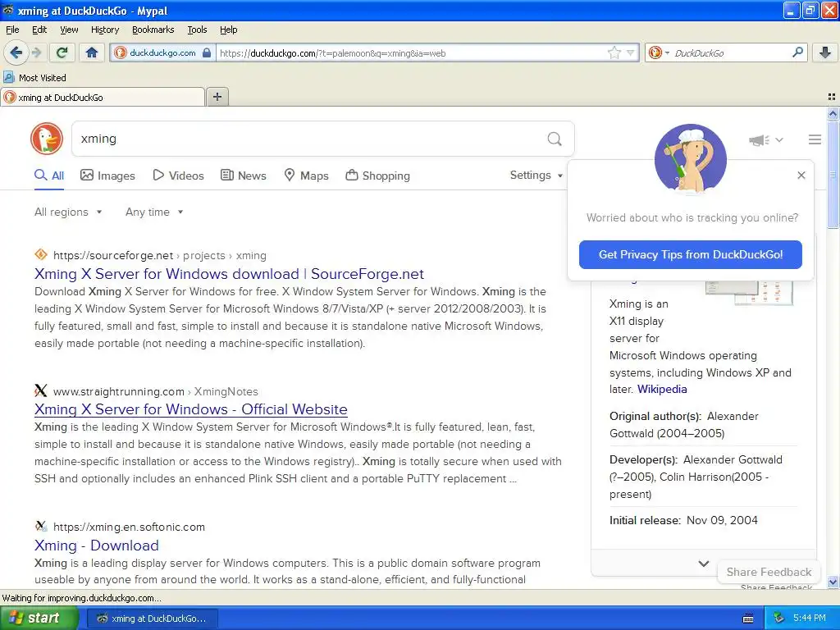Click the megaphone announcements icon
The image size is (840, 630).
click(759, 139)
